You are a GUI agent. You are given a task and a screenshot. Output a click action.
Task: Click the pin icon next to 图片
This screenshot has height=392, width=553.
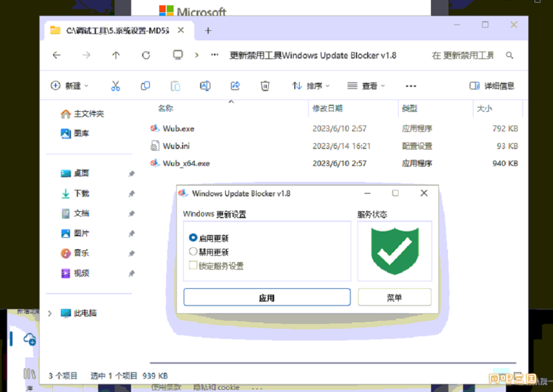click(x=132, y=233)
